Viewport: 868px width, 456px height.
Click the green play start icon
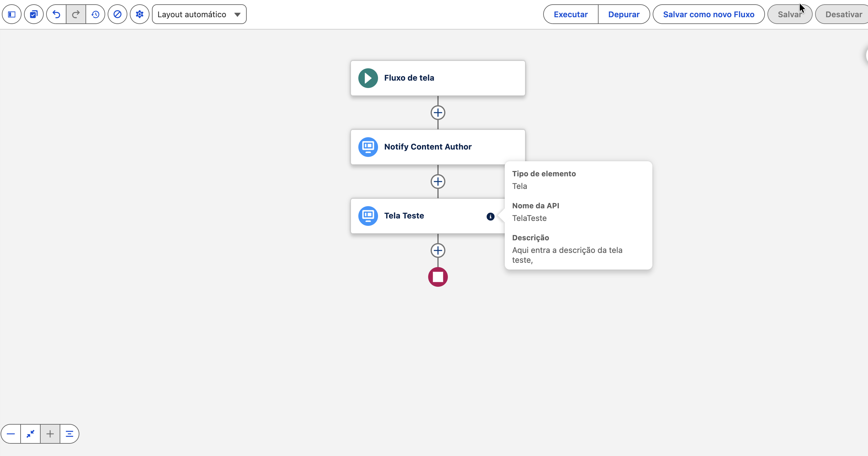pyautogui.click(x=368, y=78)
